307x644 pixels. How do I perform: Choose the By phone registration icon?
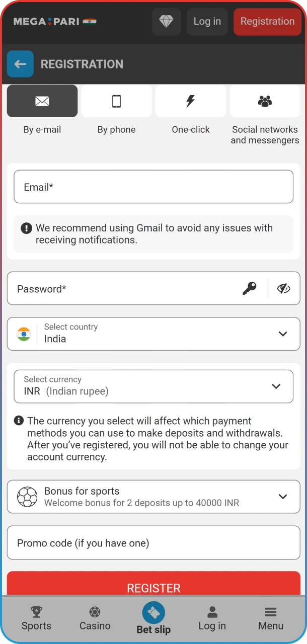pos(116,101)
